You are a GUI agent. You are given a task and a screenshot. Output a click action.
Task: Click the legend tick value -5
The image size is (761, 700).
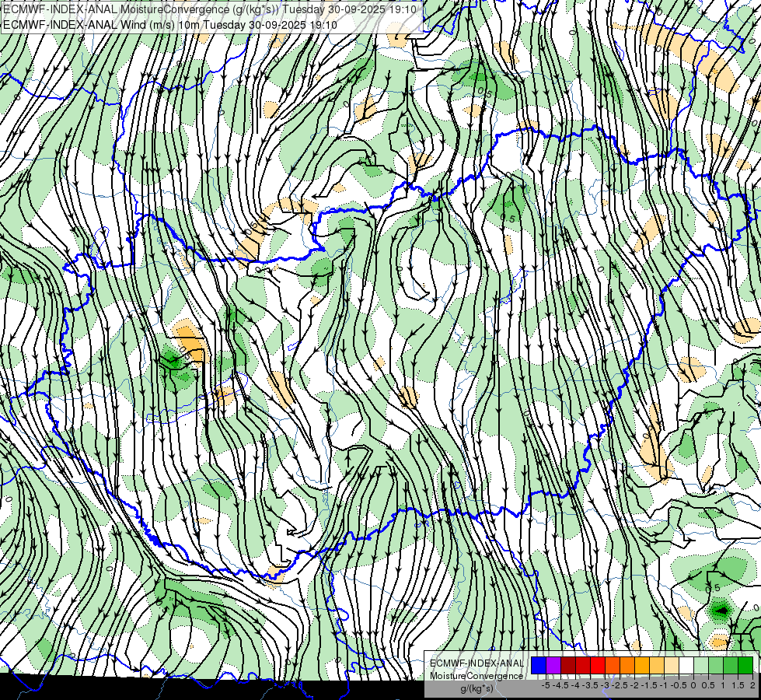(x=546, y=685)
